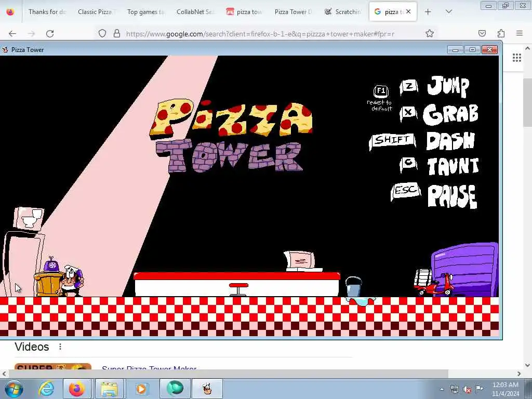Screen dimensions: 532x399
Task: Switch to the Top games tab
Action: pyautogui.click(x=145, y=12)
